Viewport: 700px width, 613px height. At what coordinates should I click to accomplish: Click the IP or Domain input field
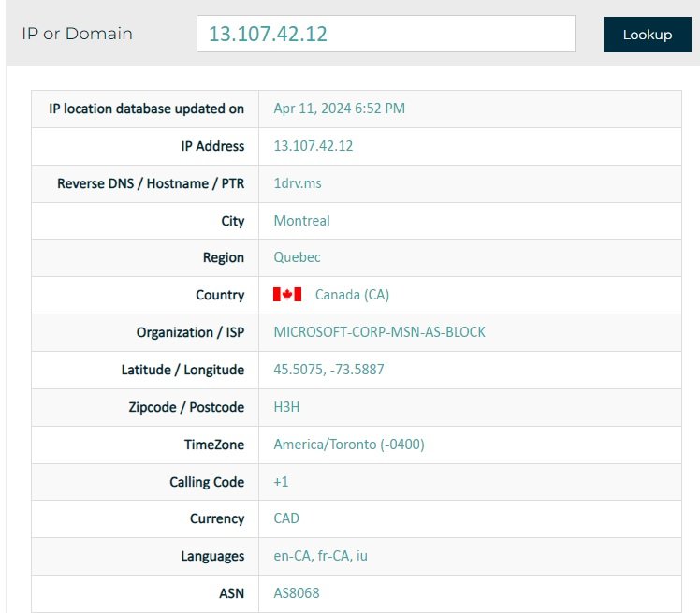click(385, 34)
